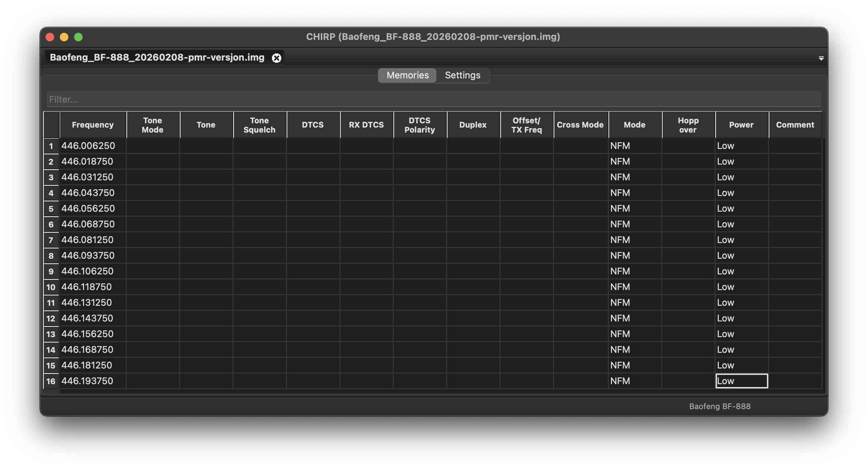This screenshot has height=469, width=868.
Task: Click the Frequency column header
Action: point(93,125)
